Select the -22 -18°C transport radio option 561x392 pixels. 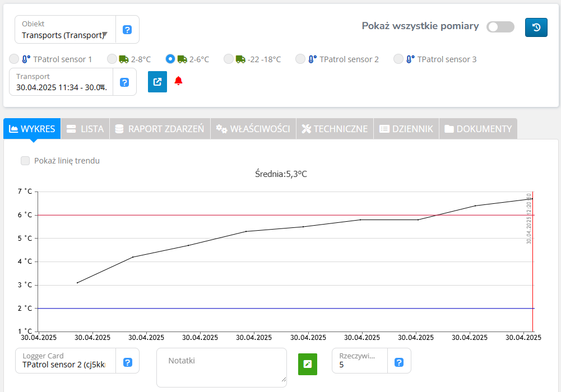(228, 59)
